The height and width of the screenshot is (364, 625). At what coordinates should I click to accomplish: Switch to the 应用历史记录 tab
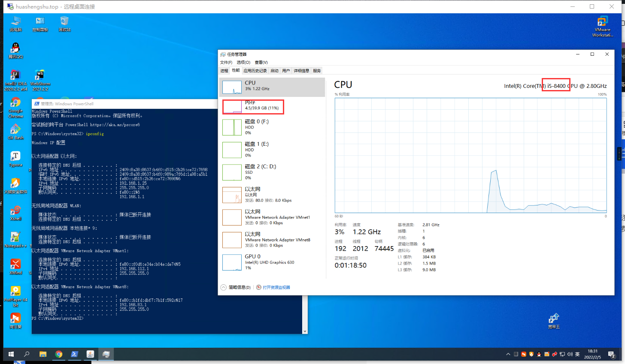255,71
